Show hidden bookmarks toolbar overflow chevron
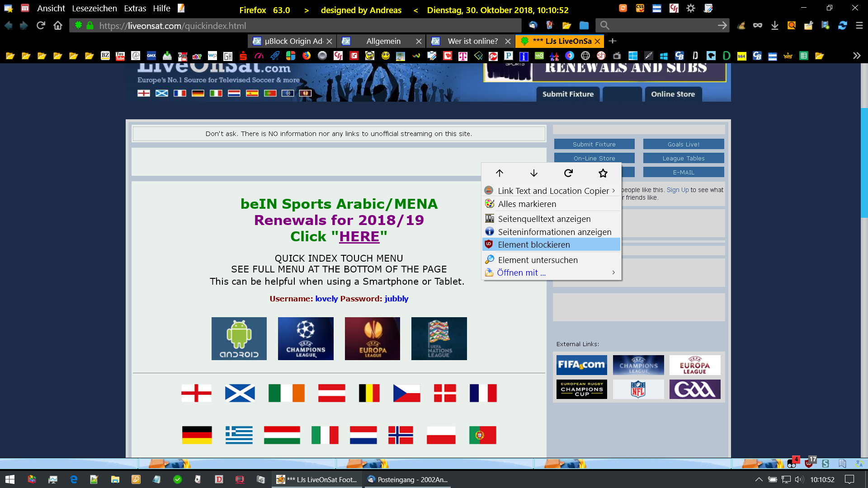This screenshot has height=488, width=868. (x=856, y=56)
